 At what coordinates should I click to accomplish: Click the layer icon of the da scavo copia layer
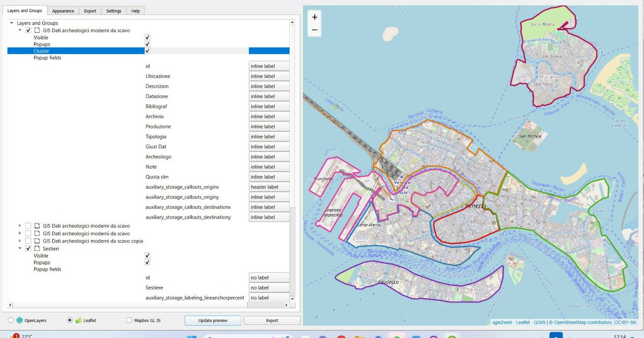(x=38, y=241)
